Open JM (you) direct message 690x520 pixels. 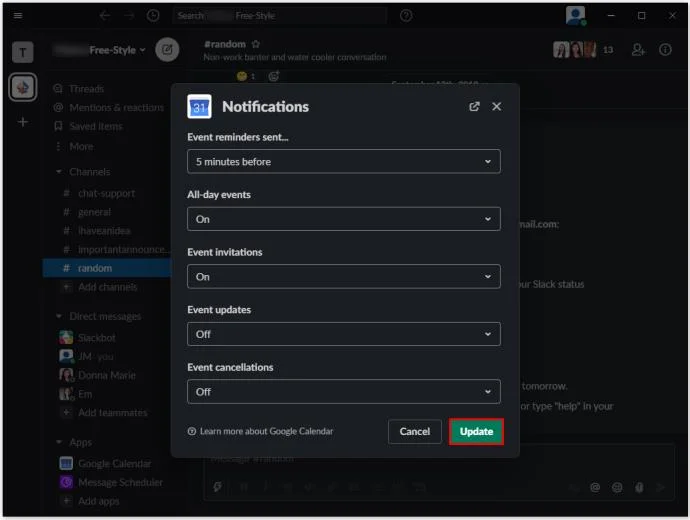pos(95,356)
